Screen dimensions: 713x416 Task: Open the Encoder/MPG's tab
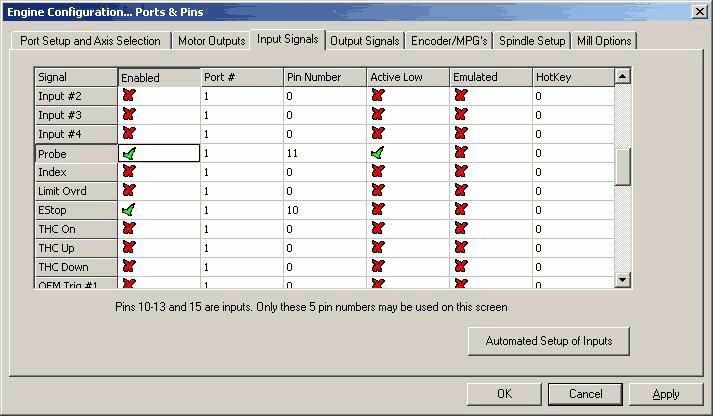pos(450,41)
